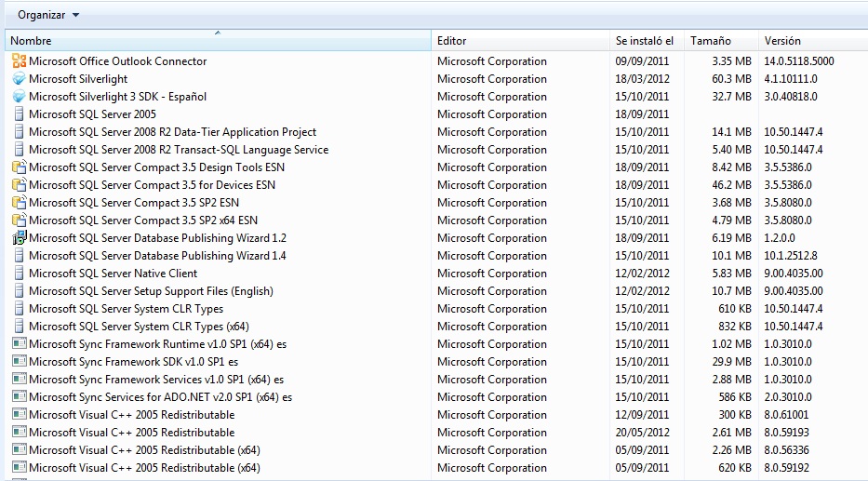Click the Microsoft Office Outlook Connector icon
Viewport: 868px width, 481px height.
coord(20,60)
